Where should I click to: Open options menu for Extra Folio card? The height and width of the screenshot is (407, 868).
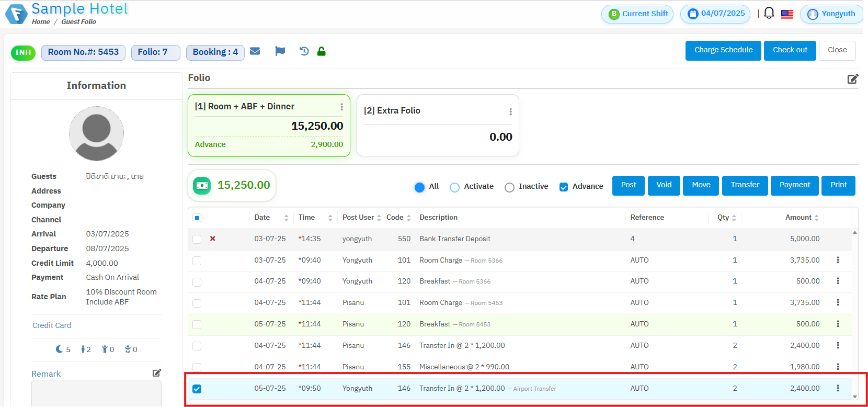point(510,111)
